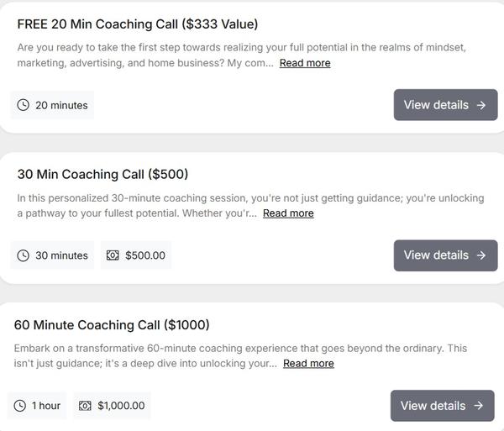This screenshot has height=431, width=504.
Task: Expand Read more for 60 Minute Coaching Call
Action: [308, 364]
